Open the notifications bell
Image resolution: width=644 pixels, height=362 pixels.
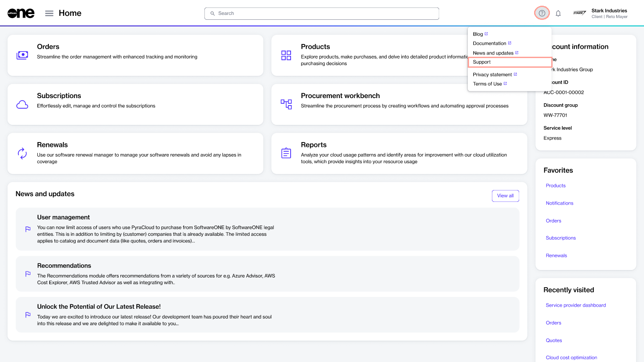coord(558,13)
